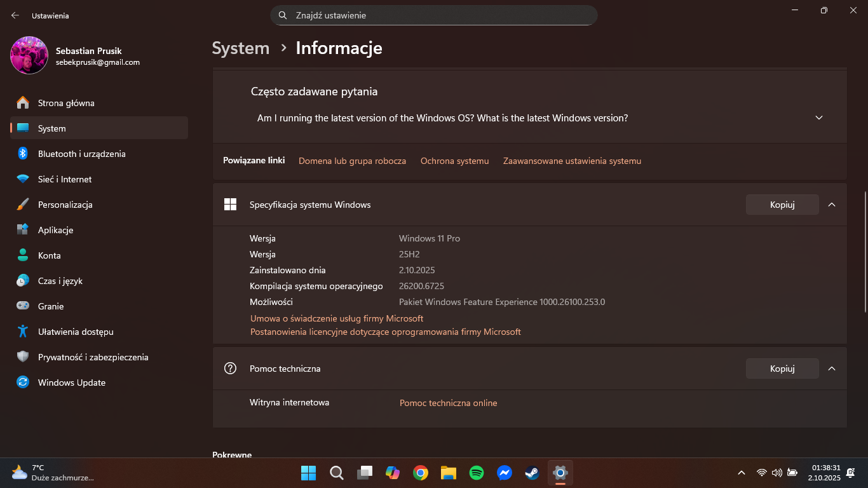The height and width of the screenshot is (488, 868).
Task: Open Bluetooth i urządzenia settings
Action: tap(81, 154)
